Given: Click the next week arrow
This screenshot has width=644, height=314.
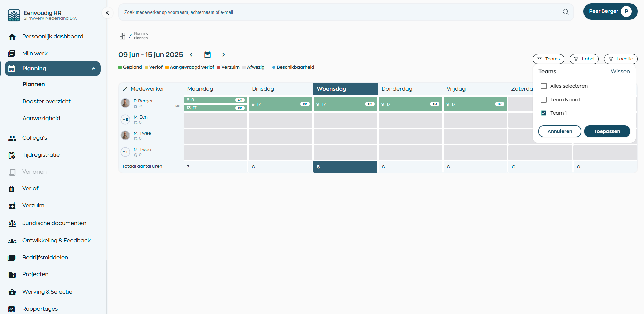Looking at the screenshot, I should (x=223, y=54).
